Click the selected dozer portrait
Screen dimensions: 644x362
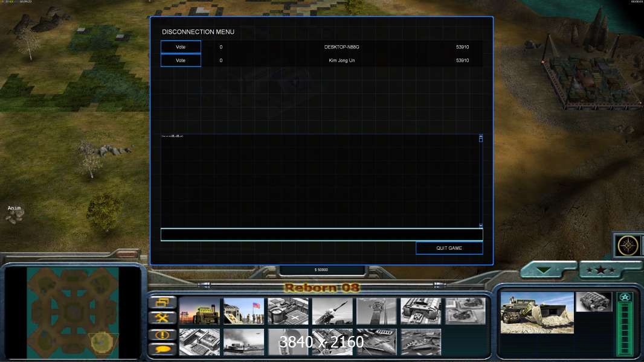coord(537,313)
